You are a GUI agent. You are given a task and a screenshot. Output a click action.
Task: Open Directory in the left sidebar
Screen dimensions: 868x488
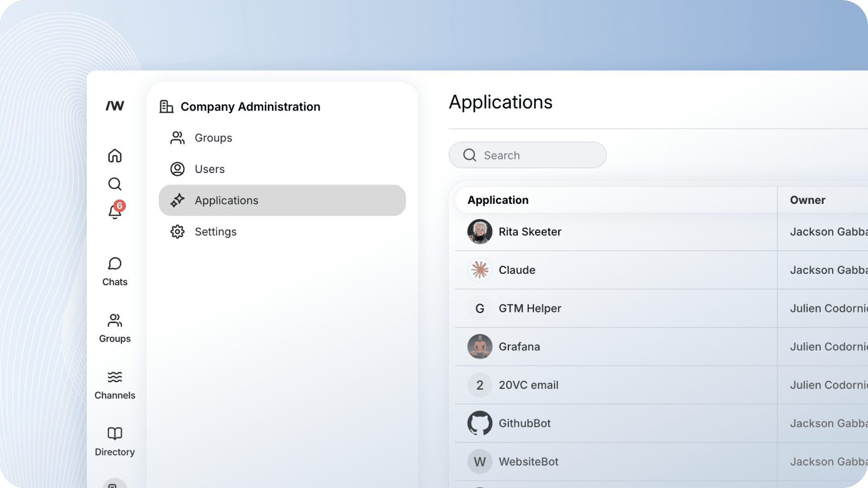coord(115,442)
